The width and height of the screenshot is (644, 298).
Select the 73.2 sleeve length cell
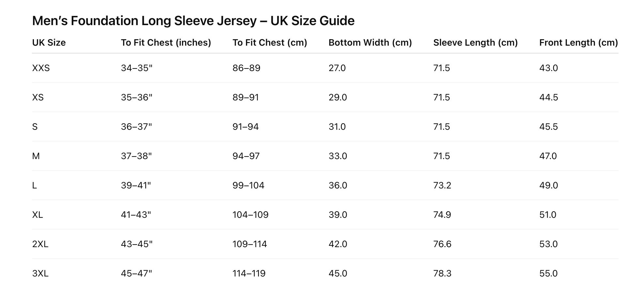(x=442, y=186)
